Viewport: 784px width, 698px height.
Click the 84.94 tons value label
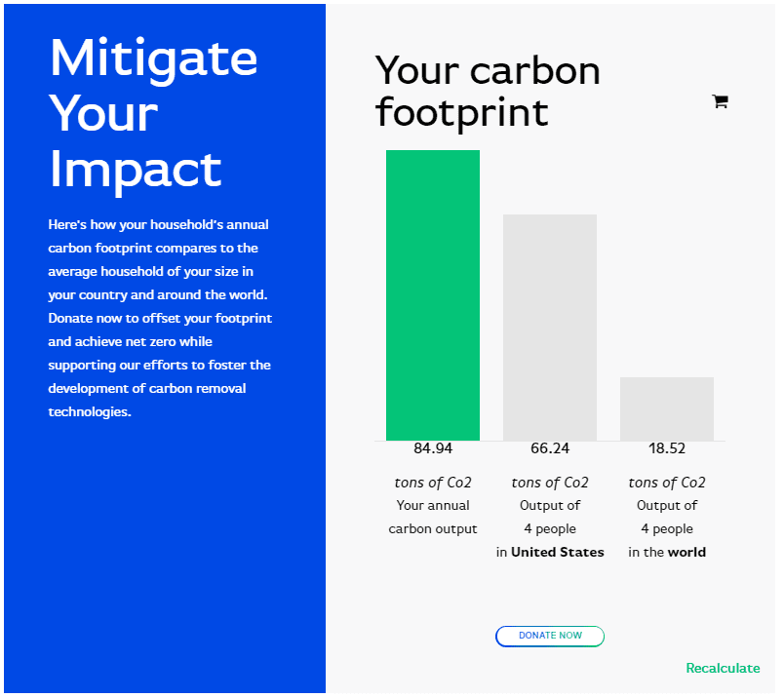coord(433,449)
